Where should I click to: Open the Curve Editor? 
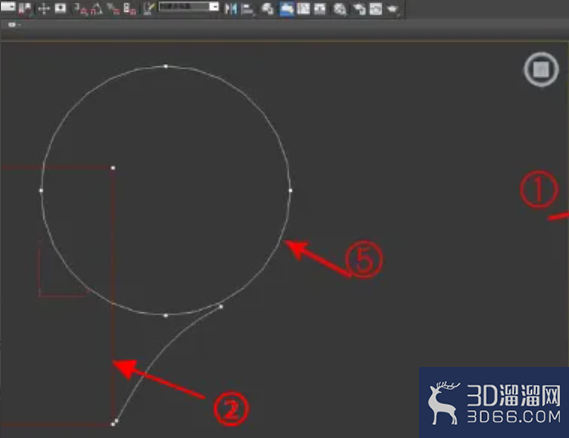303,8
